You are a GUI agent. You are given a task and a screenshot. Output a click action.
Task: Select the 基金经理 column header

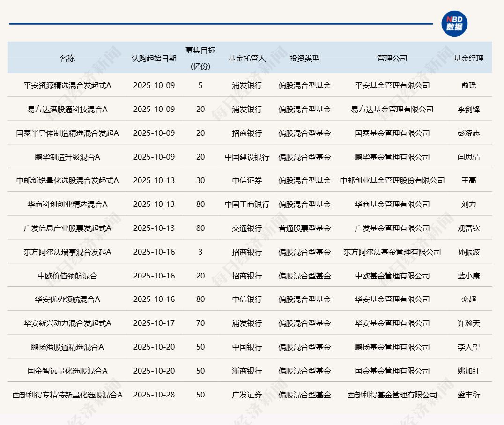(468, 59)
